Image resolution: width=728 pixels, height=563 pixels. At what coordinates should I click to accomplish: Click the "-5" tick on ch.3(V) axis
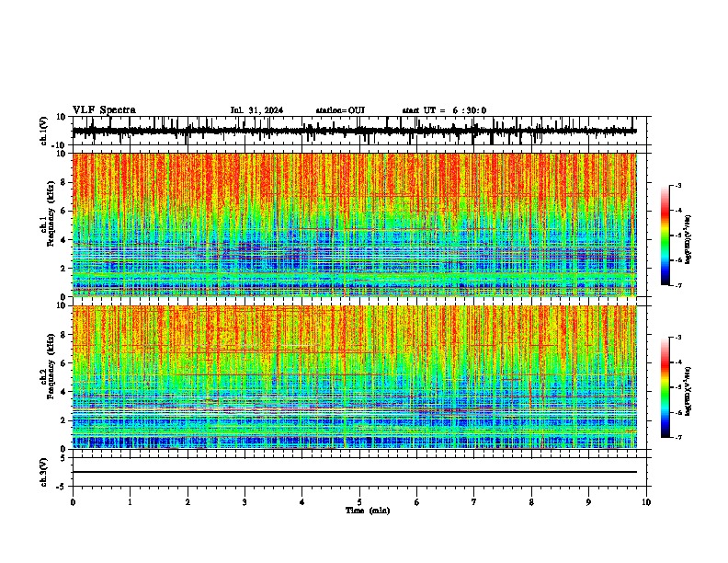tap(63, 487)
